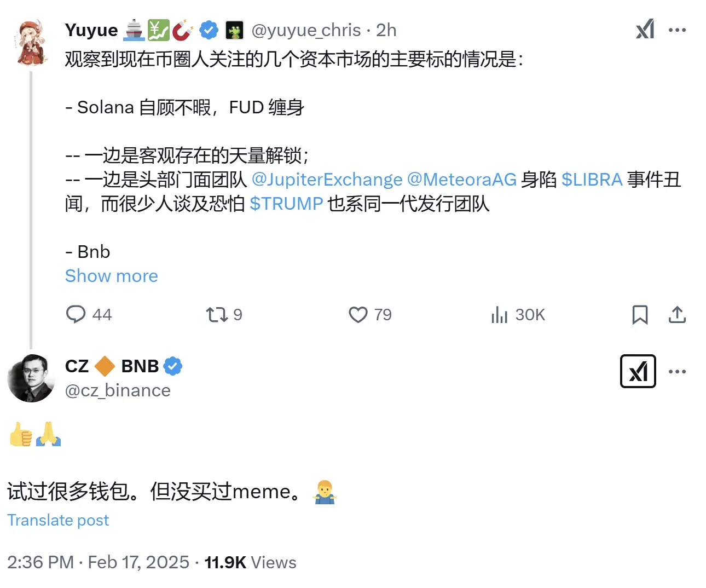Open the Grok button on Yuyue's post
706x588 pixels.
(x=645, y=30)
